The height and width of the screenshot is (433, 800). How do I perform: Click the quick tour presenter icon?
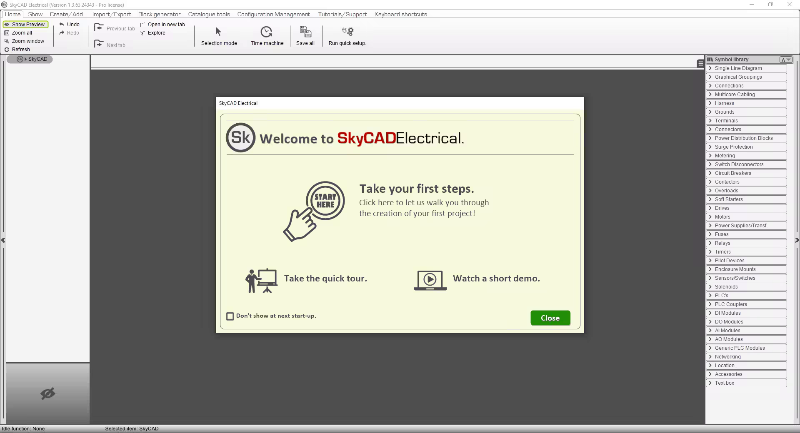tap(260, 279)
